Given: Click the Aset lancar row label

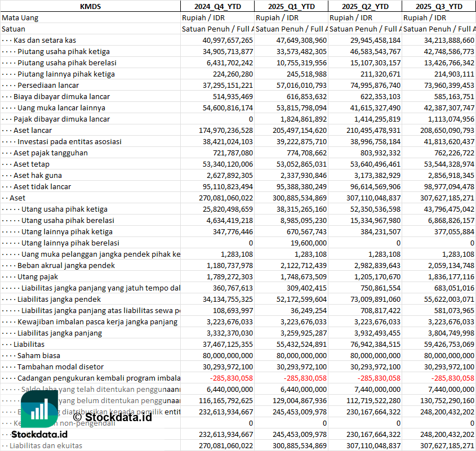Looking at the screenshot, I should click(33, 130).
